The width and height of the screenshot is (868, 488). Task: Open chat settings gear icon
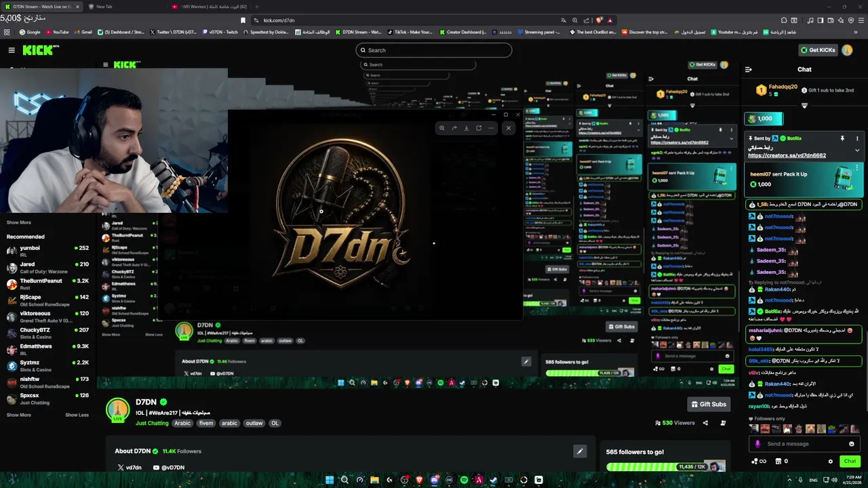(x=831, y=462)
